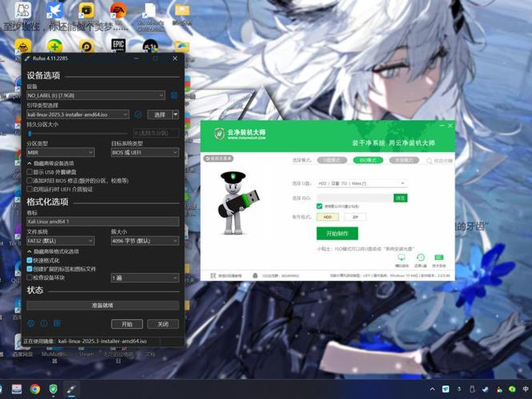Click the grey return-to-menu pill button in Yunjing

[x=218, y=158]
